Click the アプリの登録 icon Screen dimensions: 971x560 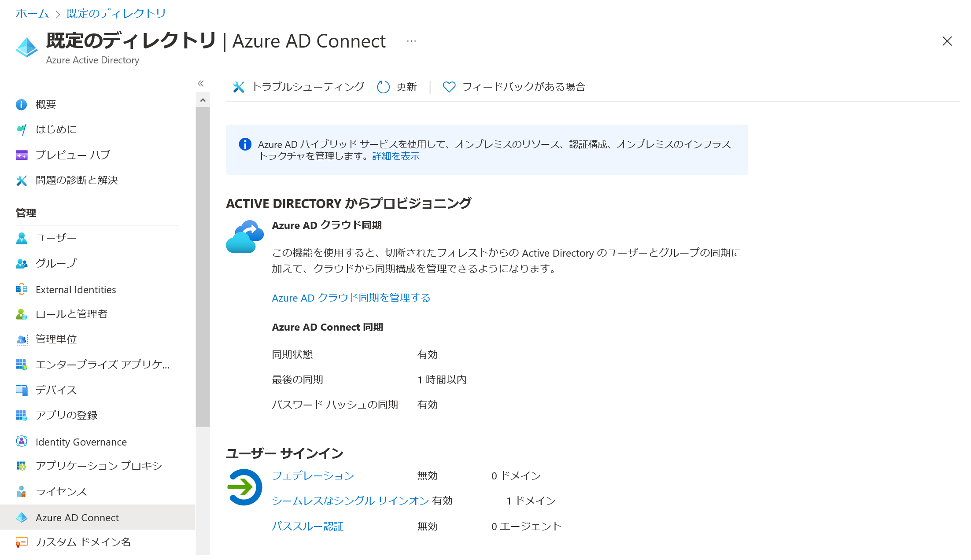pos(21,415)
